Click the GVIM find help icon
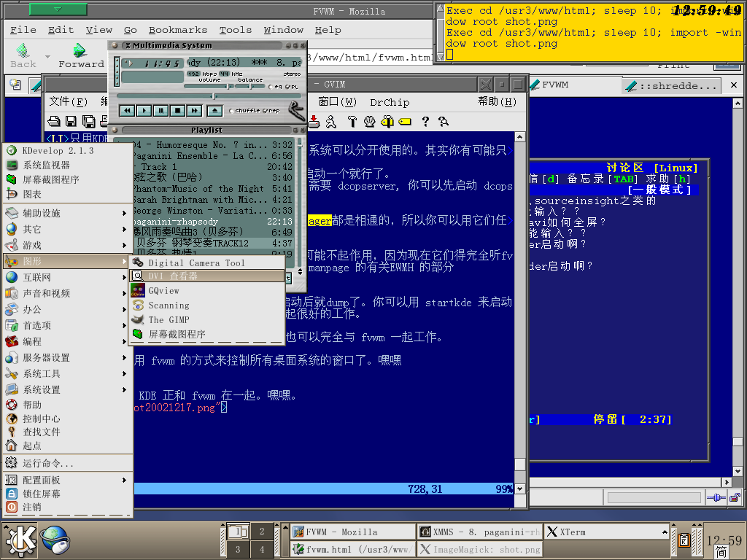The height and width of the screenshot is (560, 747). pyautogui.click(x=444, y=122)
